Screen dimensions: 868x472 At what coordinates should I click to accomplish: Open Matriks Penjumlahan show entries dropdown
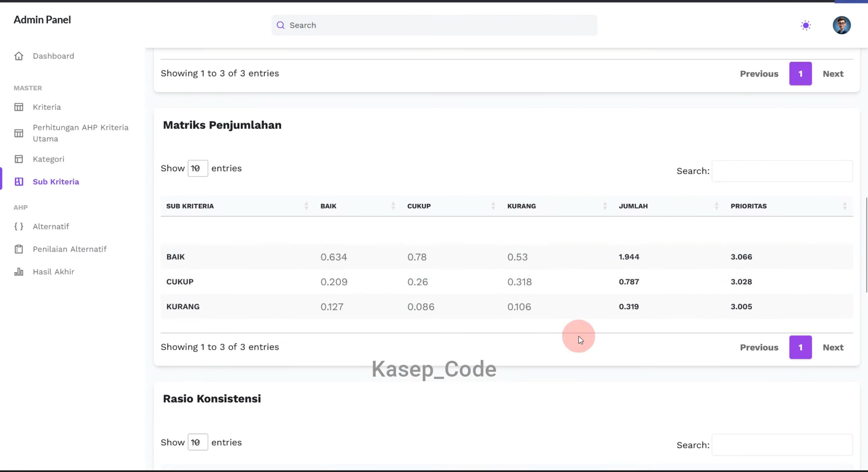click(198, 168)
